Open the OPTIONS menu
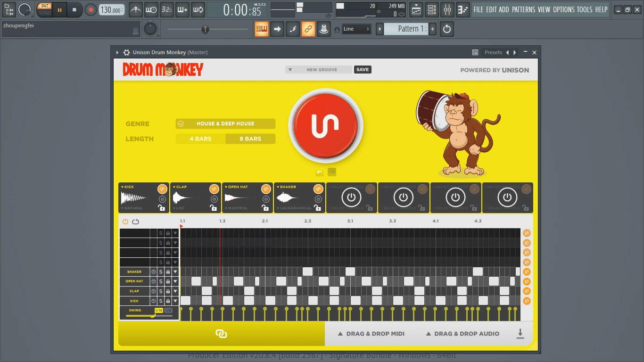 click(563, 9)
